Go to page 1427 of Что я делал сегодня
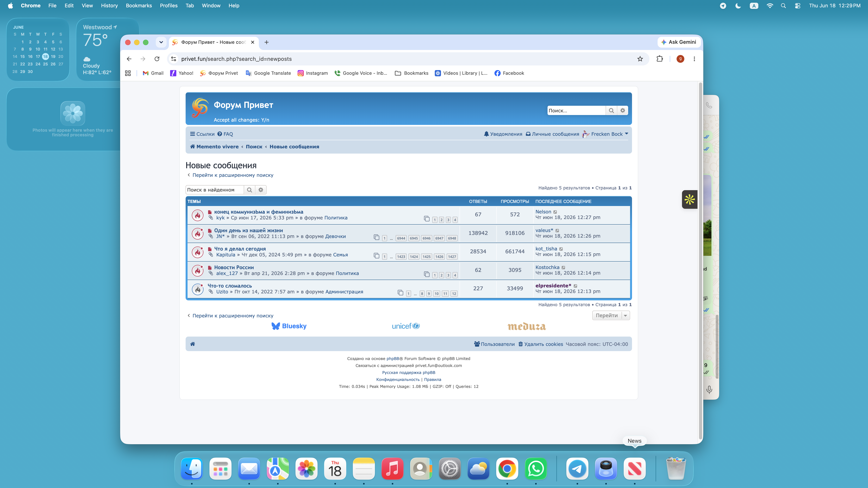868x488 pixels. pyautogui.click(x=452, y=257)
